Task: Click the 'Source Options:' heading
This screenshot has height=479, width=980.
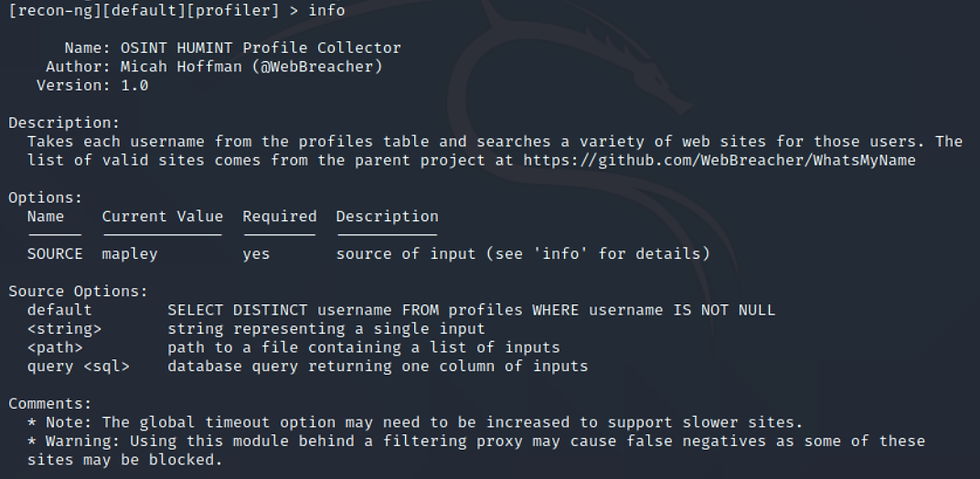Action: click(78, 291)
